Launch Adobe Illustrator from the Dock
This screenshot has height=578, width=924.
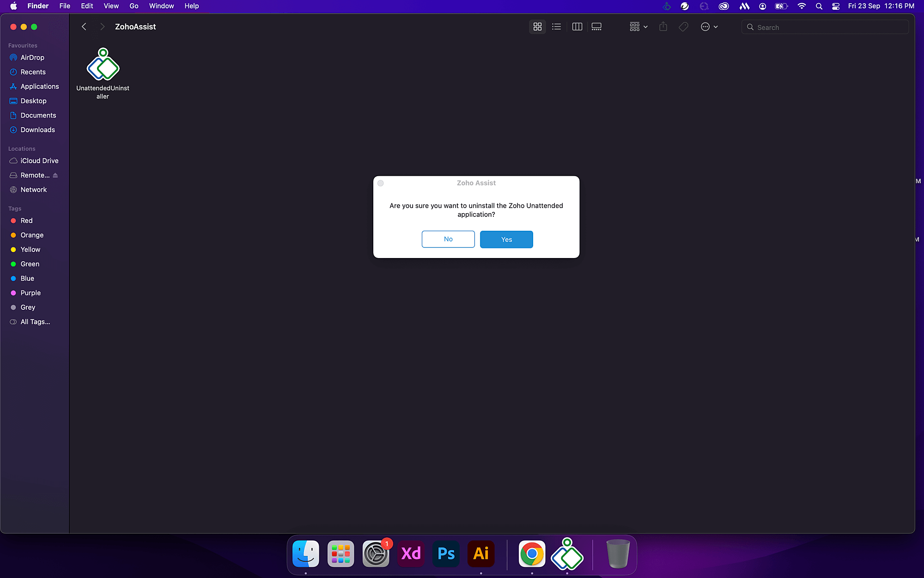pyautogui.click(x=480, y=553)
